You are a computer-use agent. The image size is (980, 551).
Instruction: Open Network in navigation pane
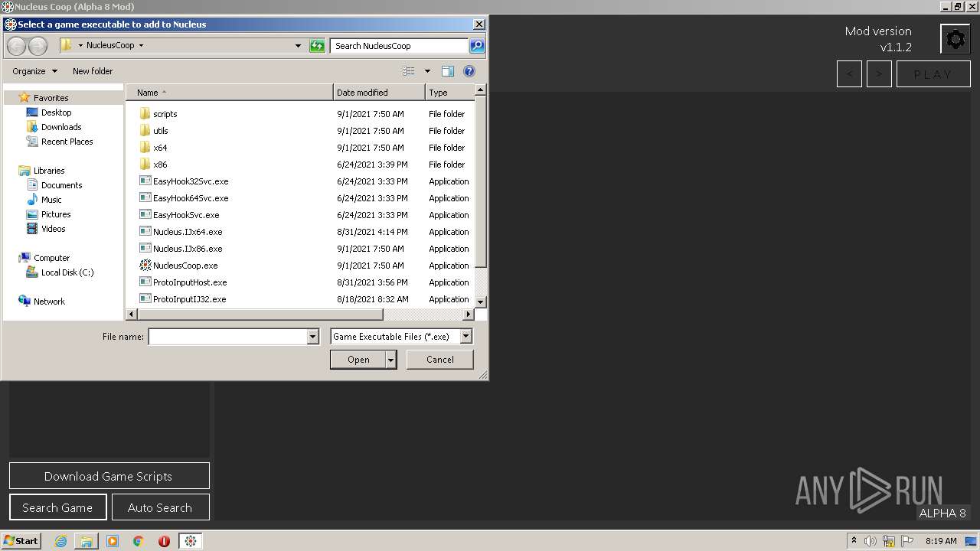click(x=49, y=302)
